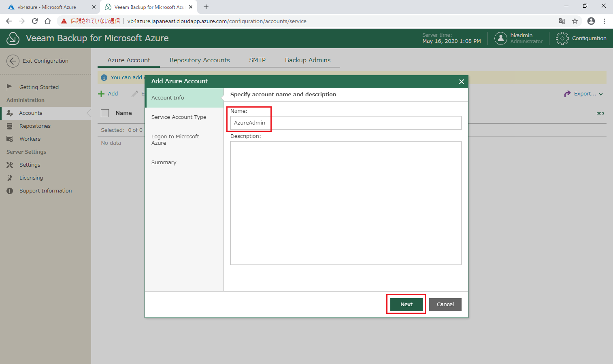Click the Veeam logo icon in header
The height and width of the screenshot is (364, 613).
pyautogui.click(x=13, y=38)
